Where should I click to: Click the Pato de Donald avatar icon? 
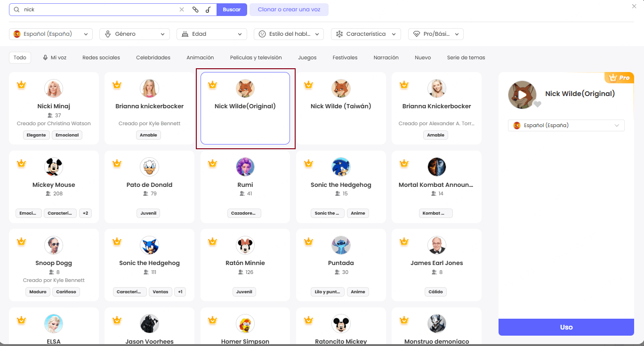tap(149, 167)
